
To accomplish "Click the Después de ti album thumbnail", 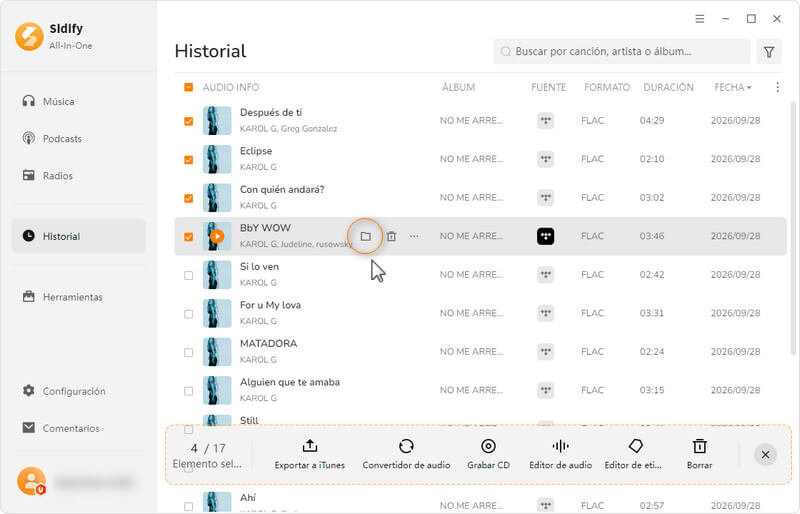I will point(217,120).
